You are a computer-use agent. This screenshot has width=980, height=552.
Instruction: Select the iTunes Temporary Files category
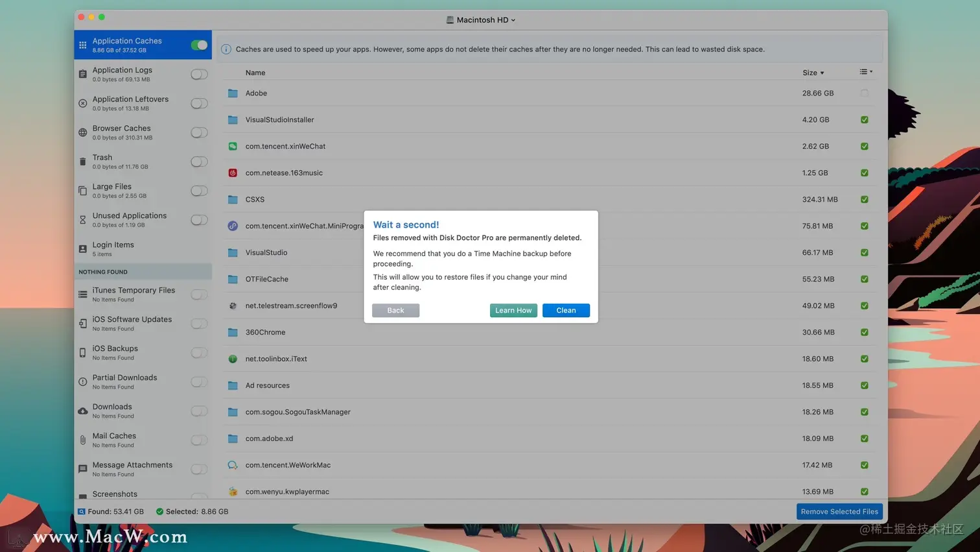click(143, 294)
